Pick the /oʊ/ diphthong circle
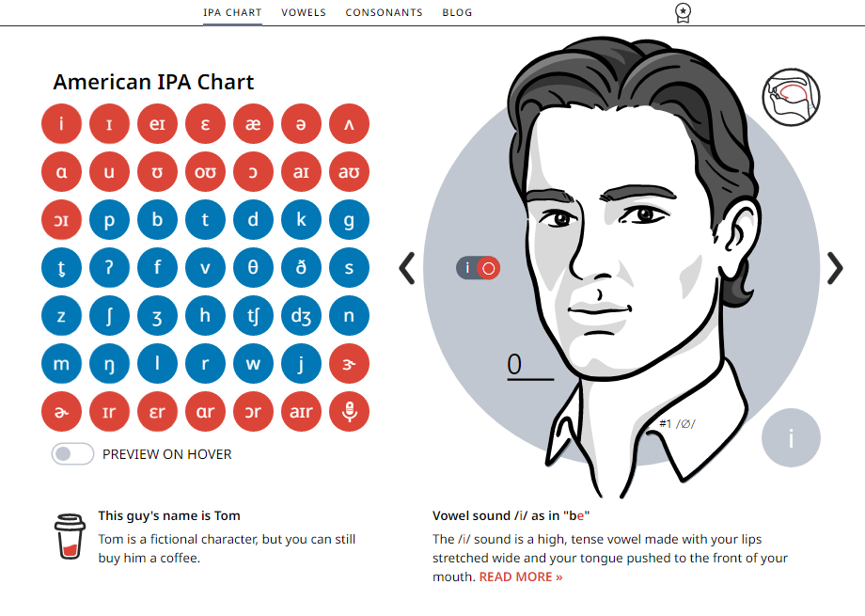The height and width of the screenshot is (616, 865). (x=205, y=172)
